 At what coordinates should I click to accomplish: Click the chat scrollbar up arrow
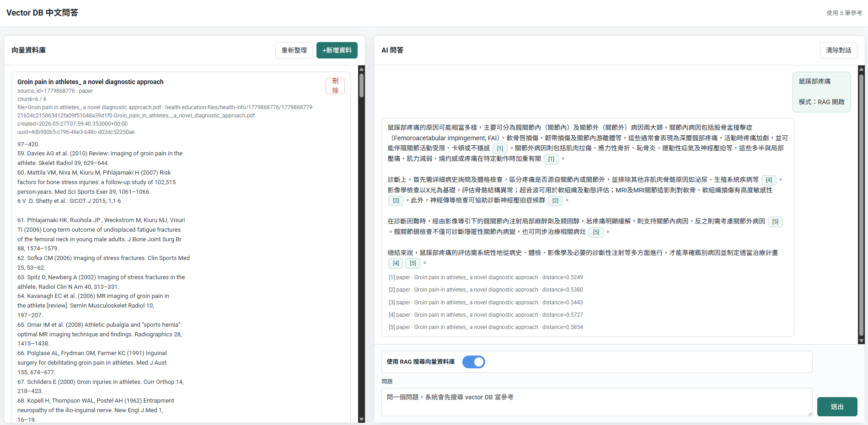[x=862, y=69]
